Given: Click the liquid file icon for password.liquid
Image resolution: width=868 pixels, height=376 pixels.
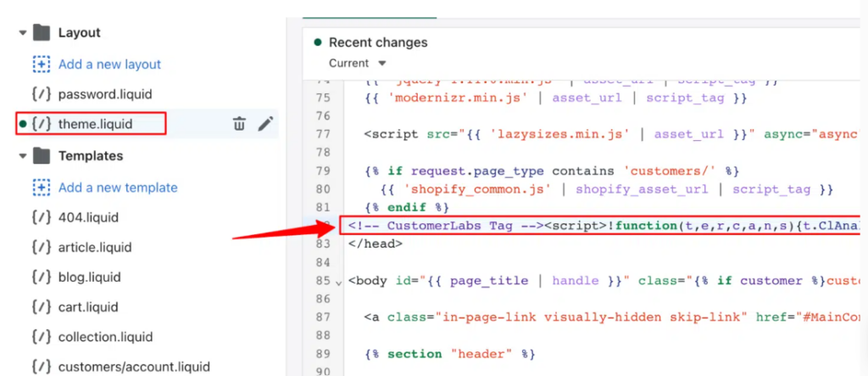Looking at the screenshot, I should coord(41,94).
